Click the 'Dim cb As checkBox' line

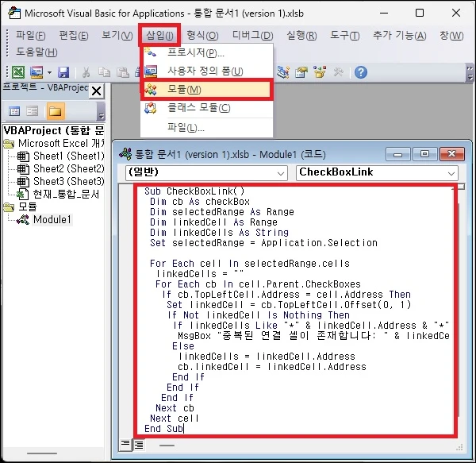click(x=200, y=202)
